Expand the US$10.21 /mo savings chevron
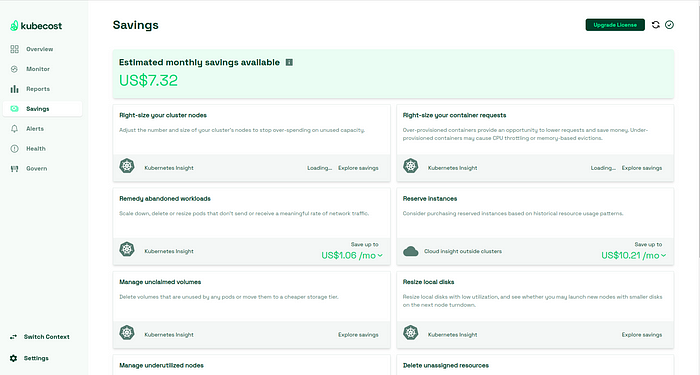 tap(663, 256)
